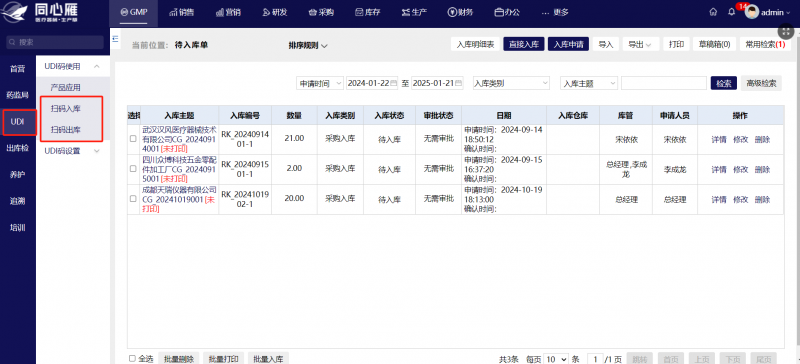Click the magnifier icon in the sidebar search
Image resolution: width=800 pixels, height=364 pixels.
tap(12, 43)
